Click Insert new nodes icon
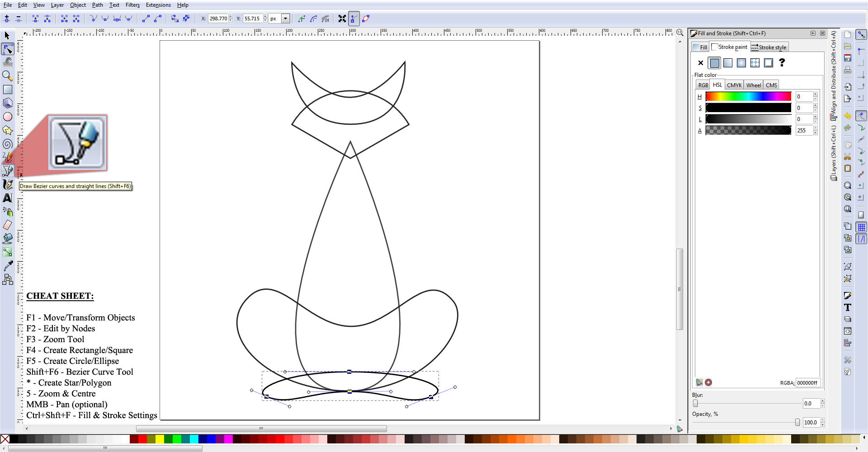868x452 pixels. [7, 19]
